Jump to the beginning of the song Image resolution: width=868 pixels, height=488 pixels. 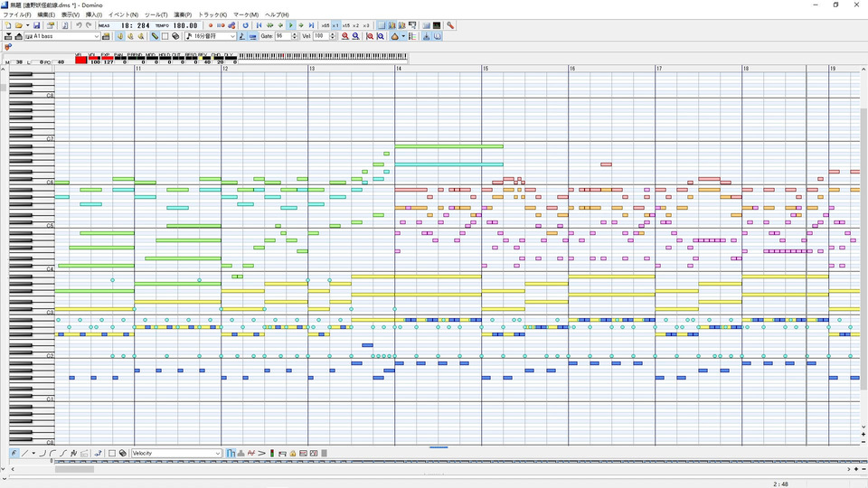(x=259, y=25)
